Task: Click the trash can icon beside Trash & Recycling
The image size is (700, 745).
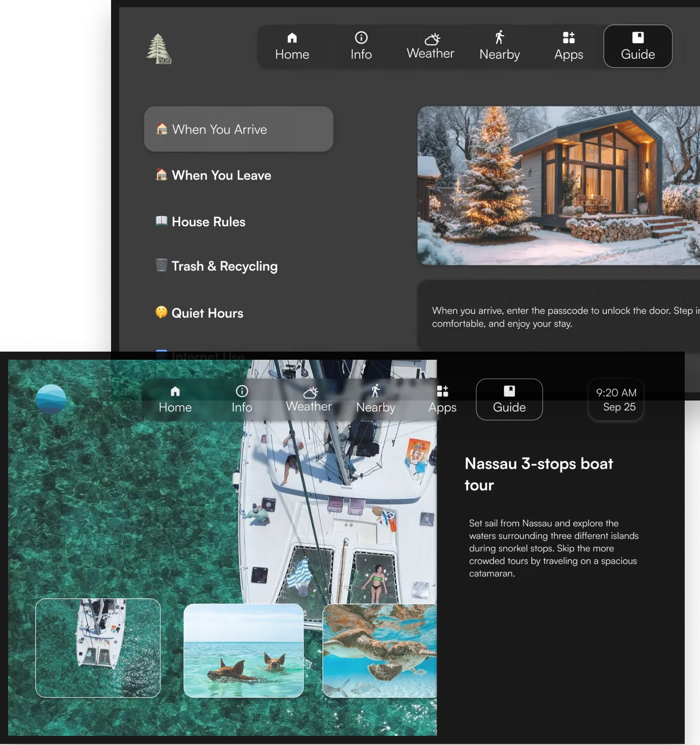Action: (161, 265)
